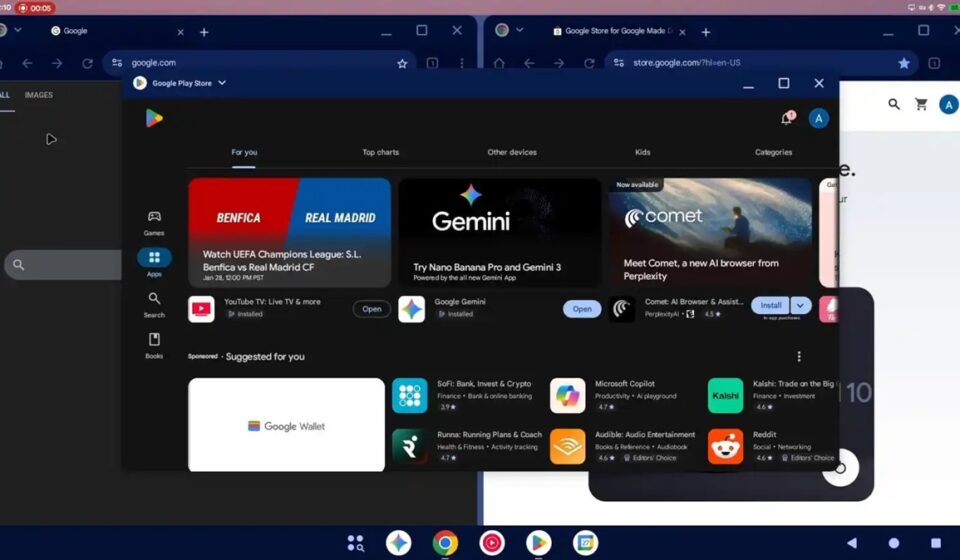Screen dimensions: 960x560
Task: Click the Google Wallet sponsored banner
Action: [x=286, y=425]
